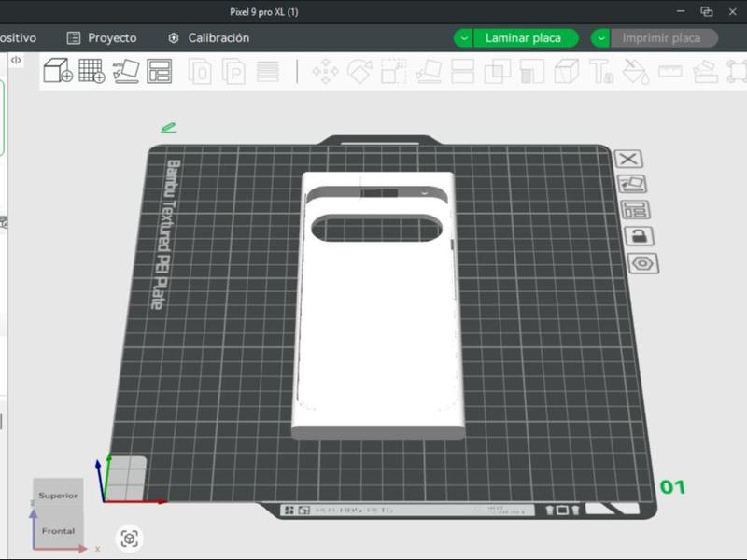Remove plate using the X icon
This screenshot has width=747, height=560.
628,159
